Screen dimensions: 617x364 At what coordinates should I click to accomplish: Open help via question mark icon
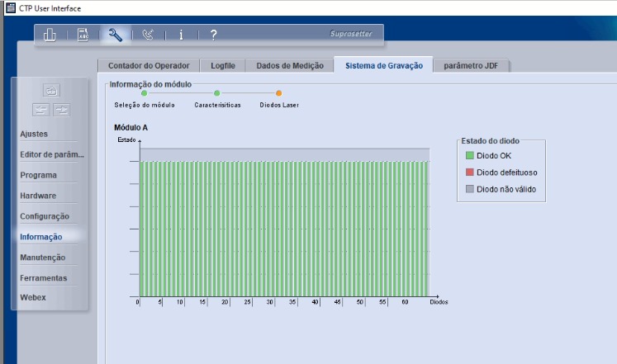click(213, 35)
